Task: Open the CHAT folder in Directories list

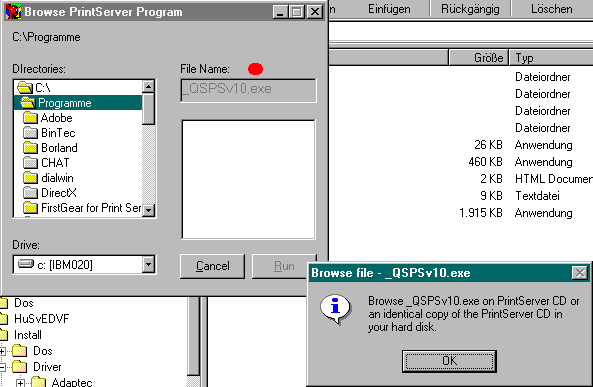Action: [x=78, y=163]
